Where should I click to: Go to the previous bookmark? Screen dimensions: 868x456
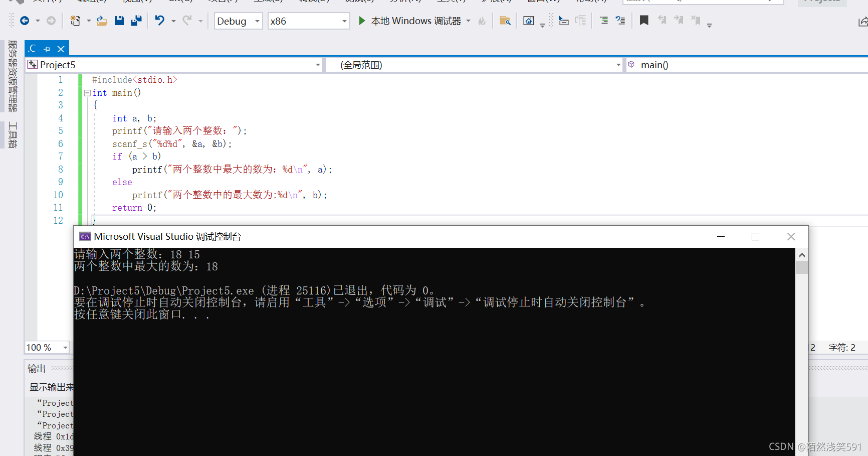[x=662, y=21]
